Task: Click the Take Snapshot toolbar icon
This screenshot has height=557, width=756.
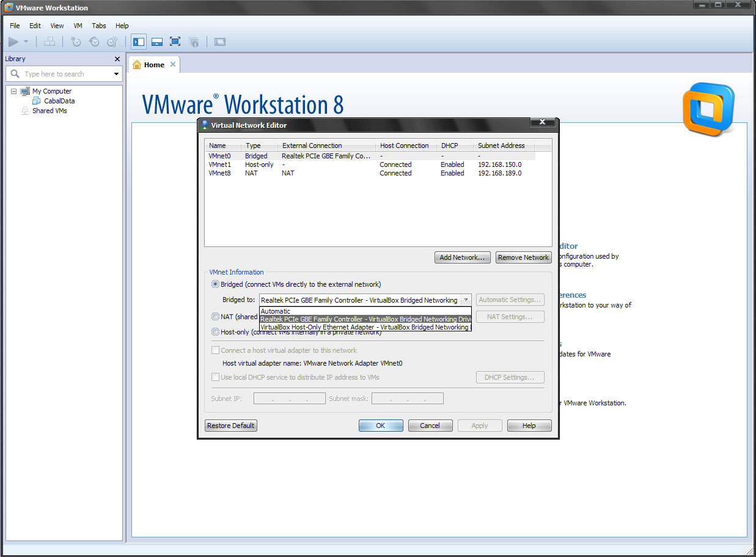Action: click(76, 42)
